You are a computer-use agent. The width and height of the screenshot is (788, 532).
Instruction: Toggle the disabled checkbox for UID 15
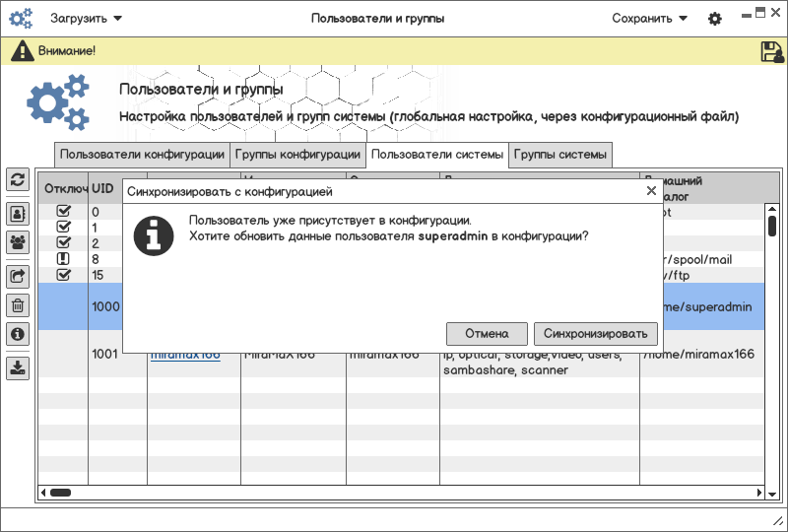tap(64, 274)
